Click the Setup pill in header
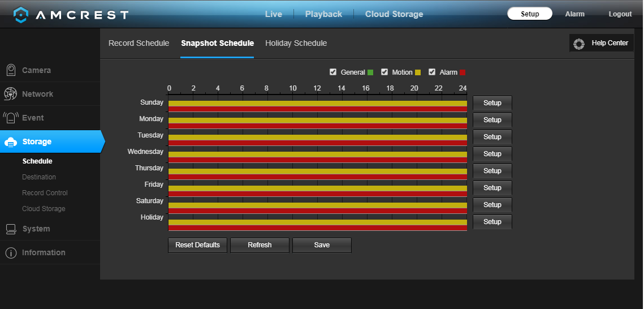Screen dimensions: 644x309 point(530,14)
